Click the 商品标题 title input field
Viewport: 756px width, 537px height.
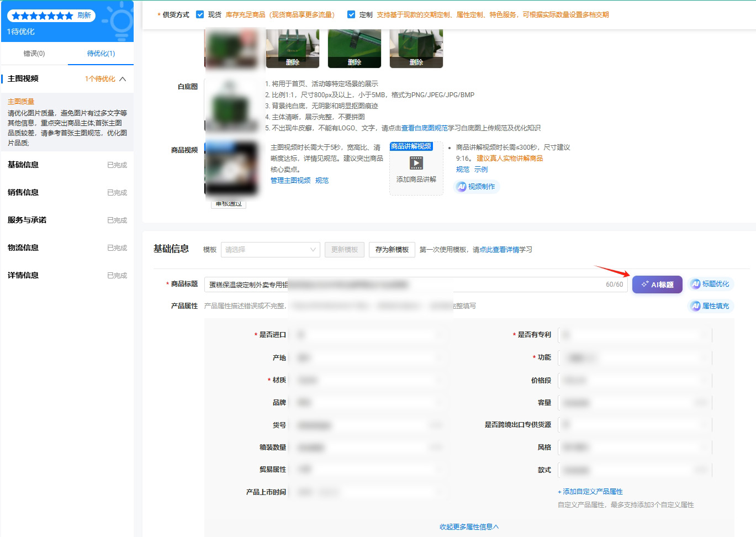tap(387, 284)
